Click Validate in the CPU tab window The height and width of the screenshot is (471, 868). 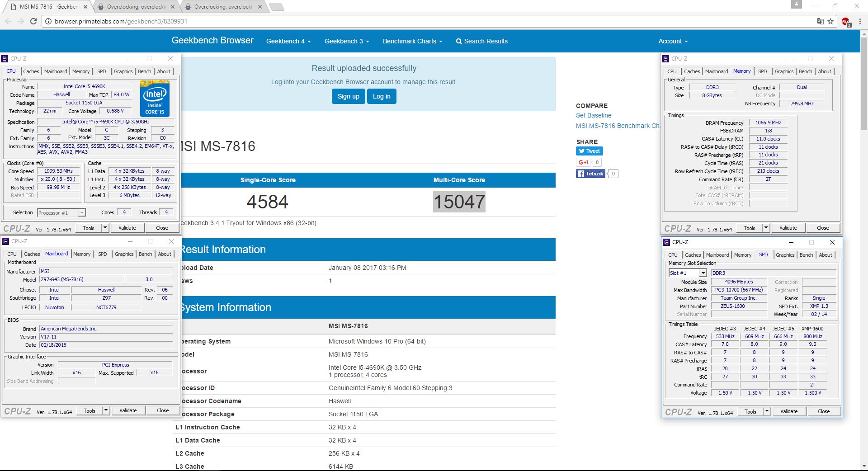click(x=127, y=228)
